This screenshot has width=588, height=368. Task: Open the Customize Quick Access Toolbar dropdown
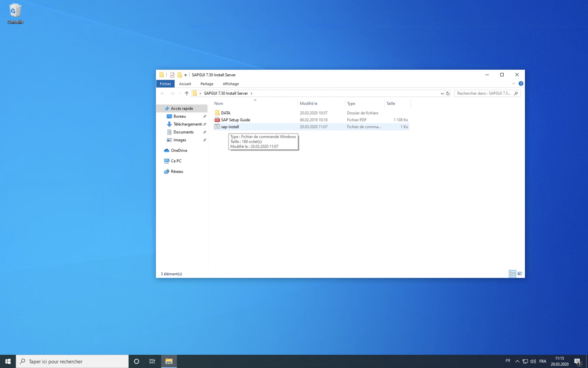click(185, 75)
